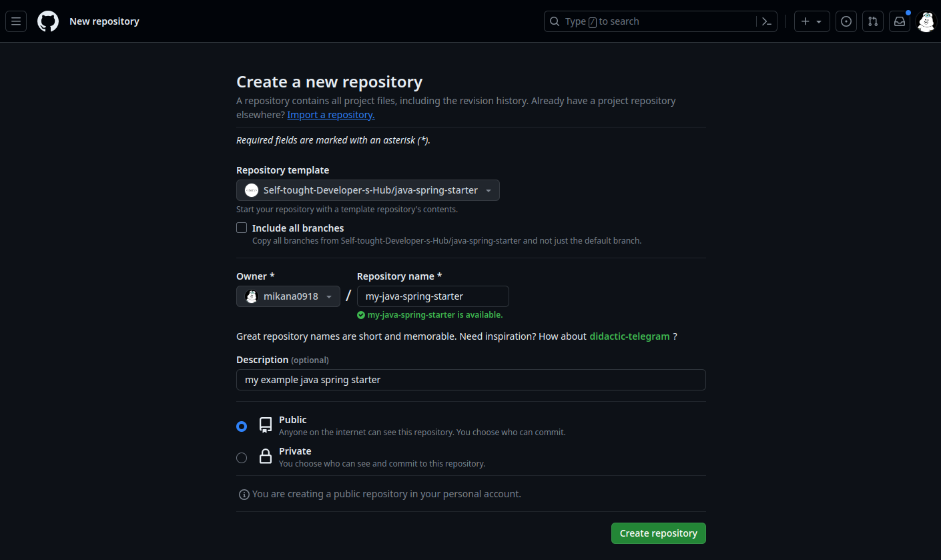Click the template organization avatar icon
The height and width of the screenshot is (560, 941).
[252, 190]
